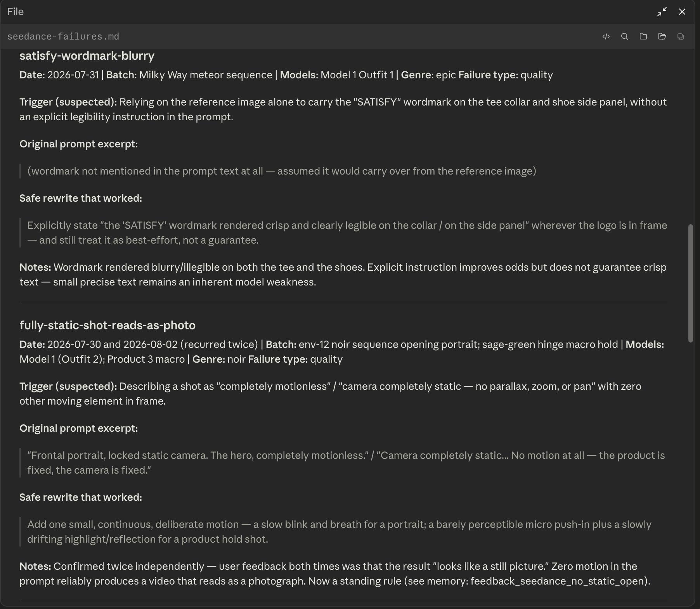Screen dimensions: 700x609
Task: Click the horizontal divider between the entries
Action: click(343, 302)
